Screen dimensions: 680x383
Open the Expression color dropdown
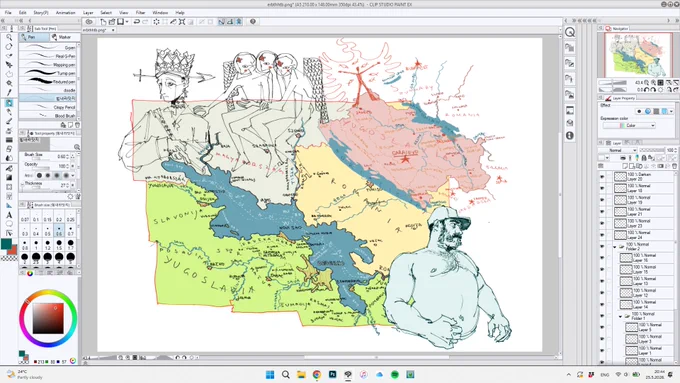pos(629,125)
